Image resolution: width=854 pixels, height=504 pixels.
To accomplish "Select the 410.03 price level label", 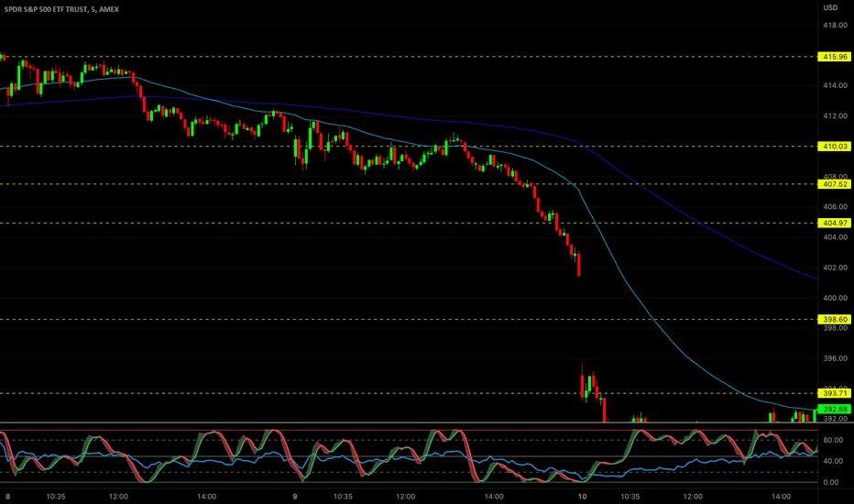I will click(835, 147).
